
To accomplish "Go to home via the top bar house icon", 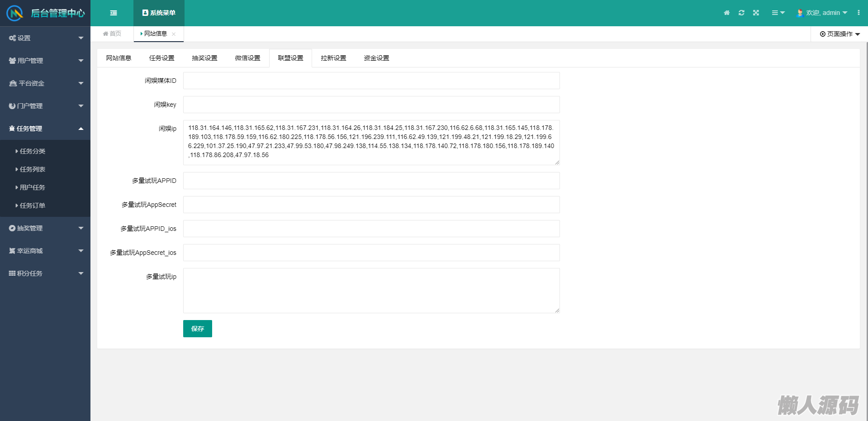I will tap(727, 13).
